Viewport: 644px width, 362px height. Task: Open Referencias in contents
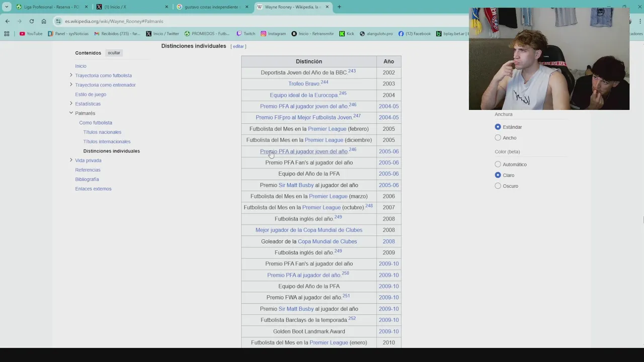pyautogui.click(x=88, y=170)
